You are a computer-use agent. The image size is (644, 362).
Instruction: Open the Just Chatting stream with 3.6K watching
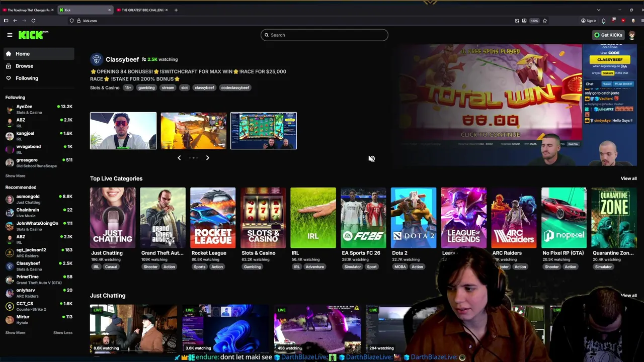(x=225, y=329)
